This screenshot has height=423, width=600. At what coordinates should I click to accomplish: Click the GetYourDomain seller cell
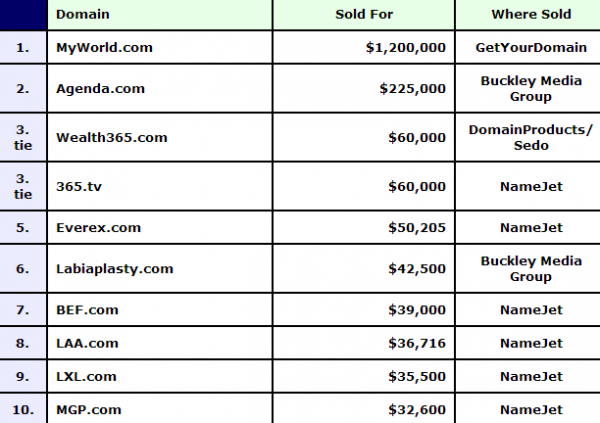coord(531,47)
